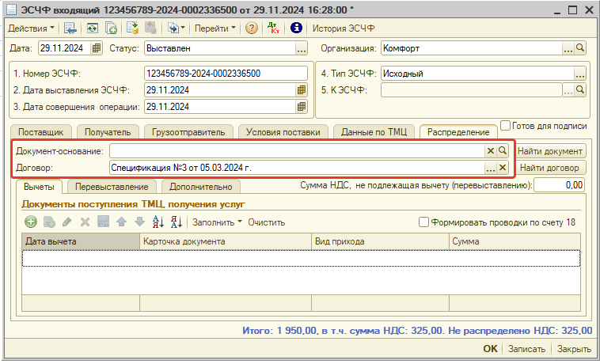600x364 pixels.
Task: Sort rows ascending (А-Я icon)
Action: (x=158, y=222)
